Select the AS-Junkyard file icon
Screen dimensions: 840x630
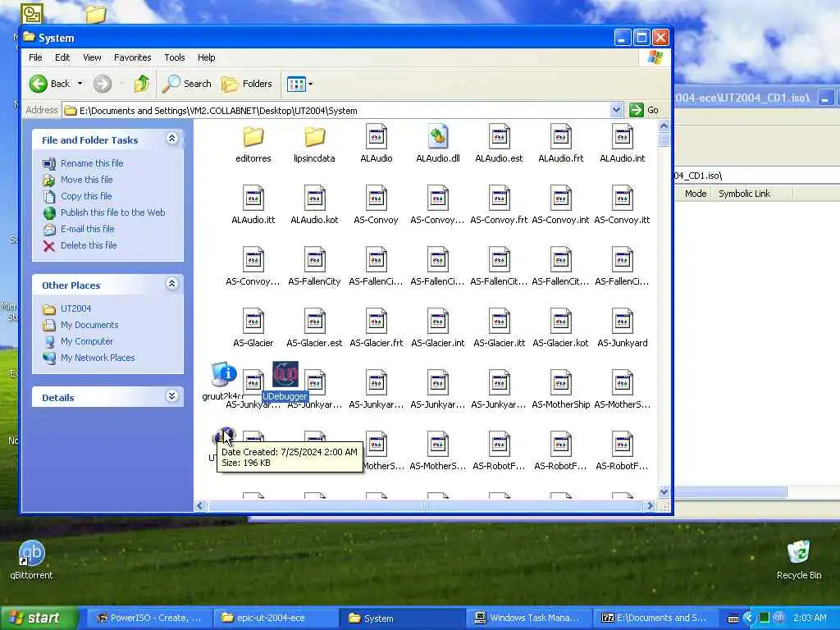coord(623,322)
